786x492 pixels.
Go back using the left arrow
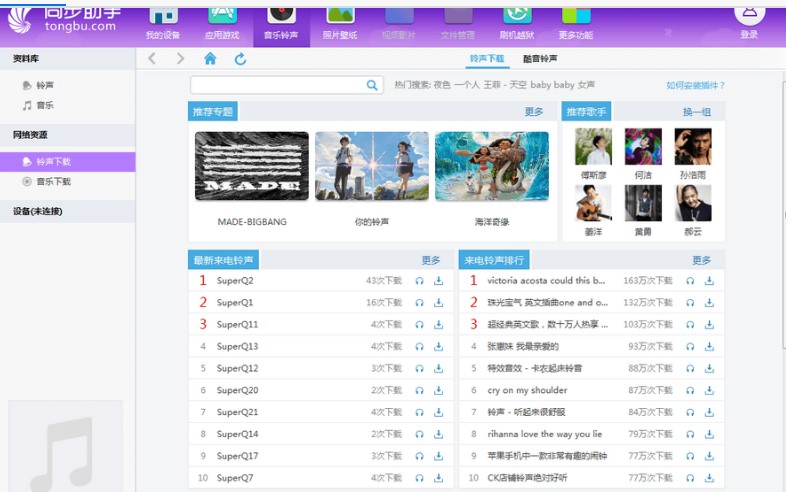pyautogui.click(x=152, y=59)
